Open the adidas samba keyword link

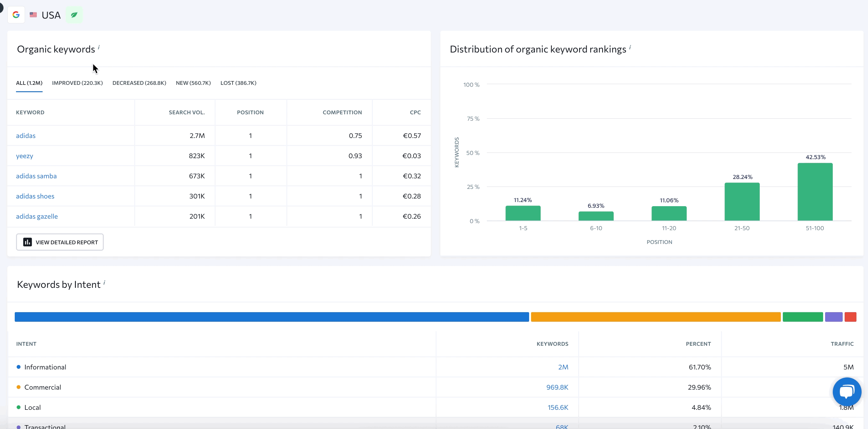[x=37, y=176]
